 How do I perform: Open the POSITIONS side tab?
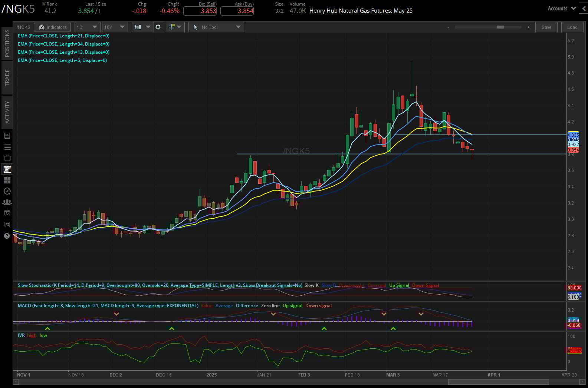[7, 43]
